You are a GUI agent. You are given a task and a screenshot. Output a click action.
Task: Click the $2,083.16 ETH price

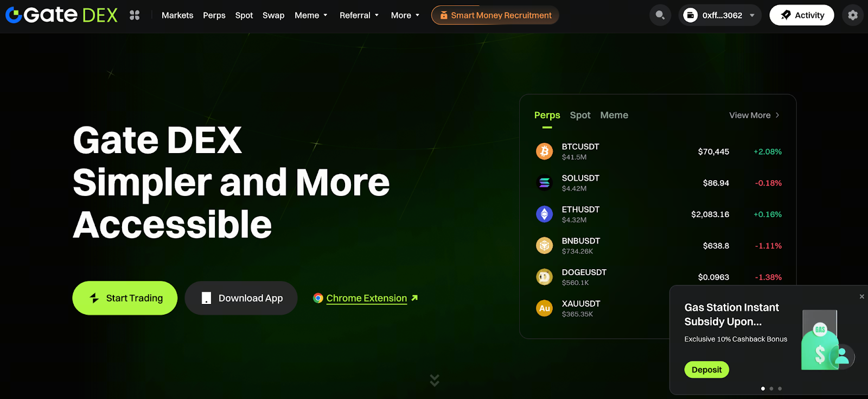click(710, 214)
